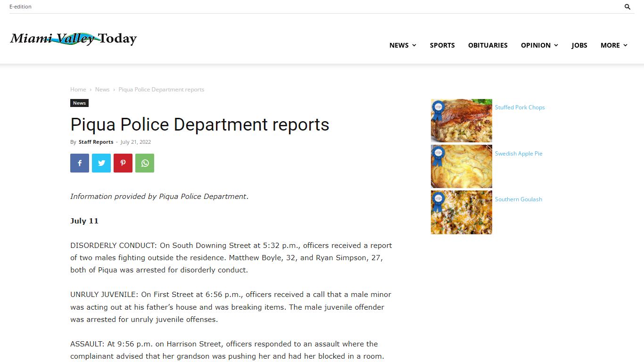Expand the Opinion menu chevron
Viewport: 644px width, 362px height.
(556, 45)
